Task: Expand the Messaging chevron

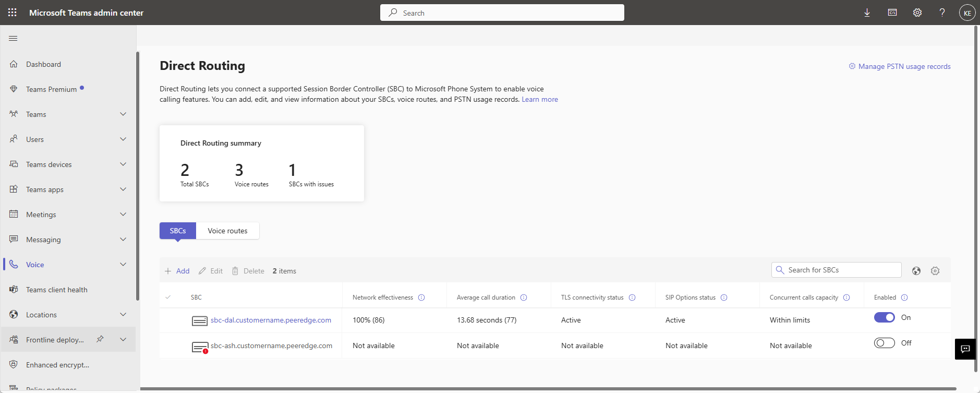Action: (x=123, y=240)
